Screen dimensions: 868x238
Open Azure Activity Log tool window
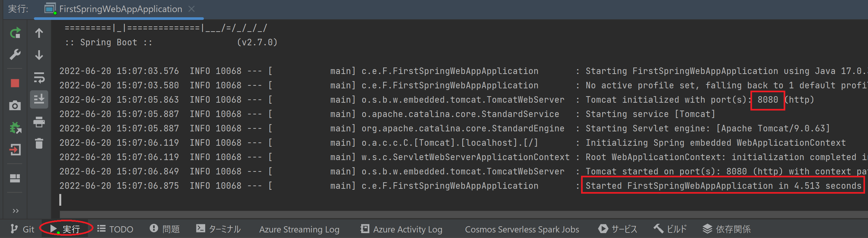pos(401,229)
